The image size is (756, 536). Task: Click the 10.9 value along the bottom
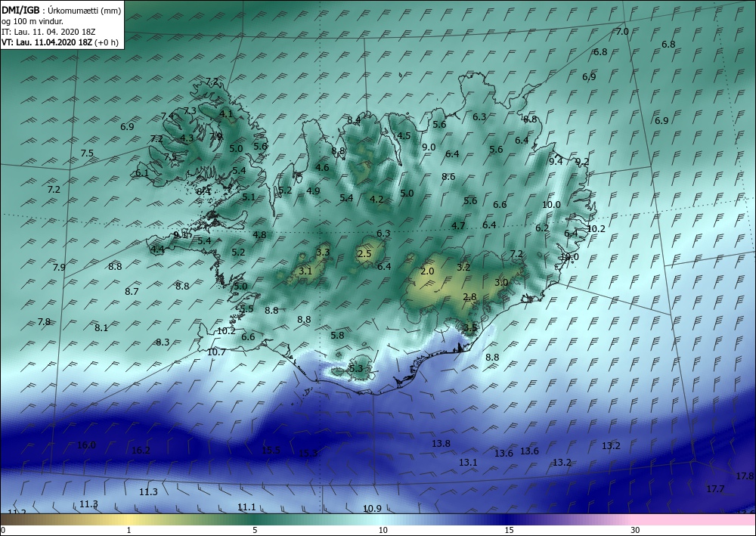[x=372, y=509]
